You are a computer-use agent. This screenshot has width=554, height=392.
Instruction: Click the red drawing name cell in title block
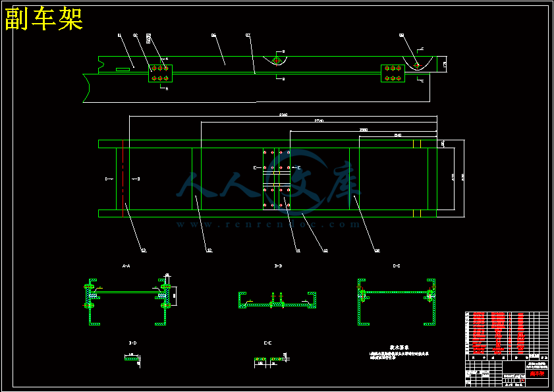[538, 374]
